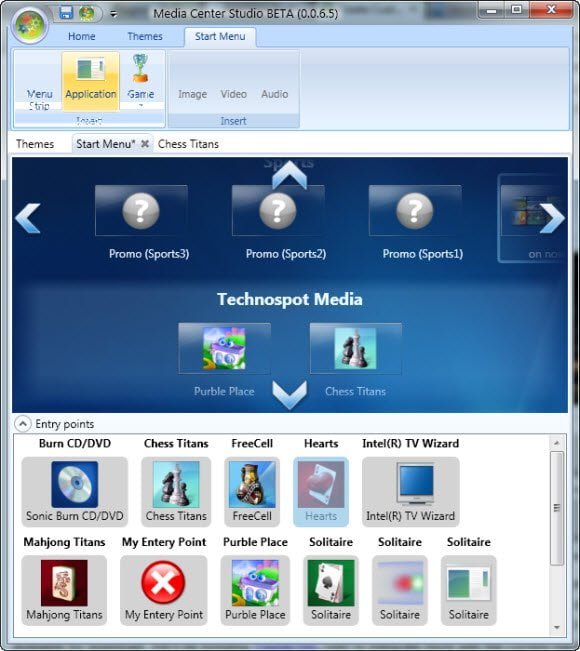This screenshot has height=651, width=580.
Task: Select the Sonic Burn CD/DVD entry point
Action: coord(75,492)
